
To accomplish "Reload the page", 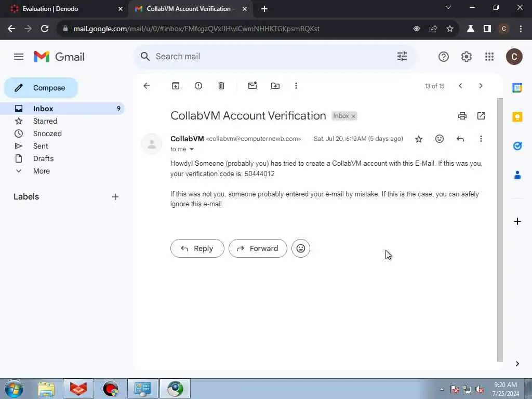I will (45, 29).
